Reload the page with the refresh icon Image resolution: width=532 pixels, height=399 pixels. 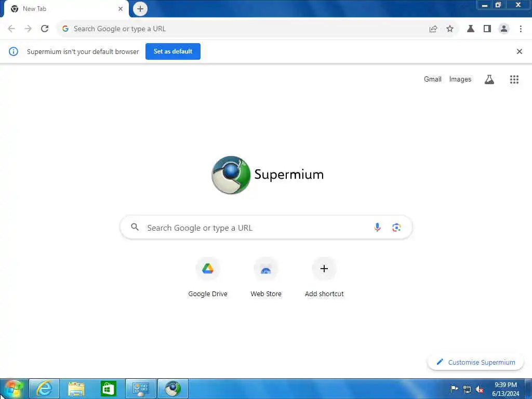click(45, 29)
